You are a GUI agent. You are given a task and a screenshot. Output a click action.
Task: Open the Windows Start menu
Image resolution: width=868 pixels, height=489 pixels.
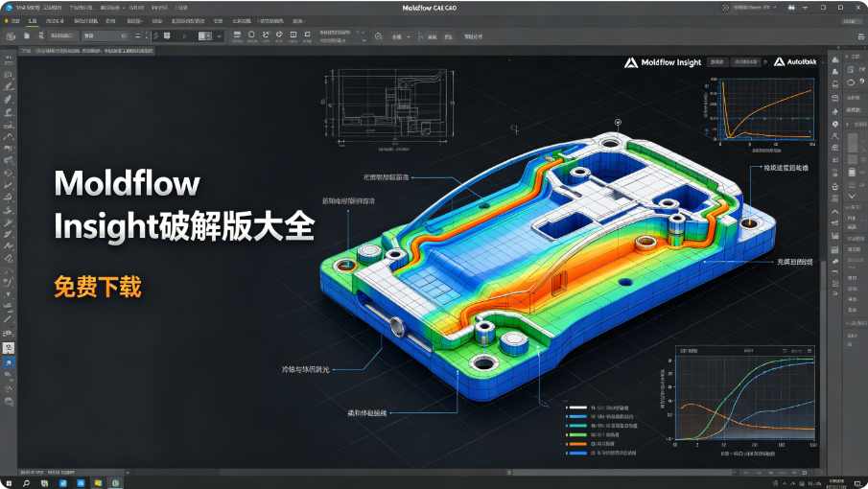click(x=9, y=483)
